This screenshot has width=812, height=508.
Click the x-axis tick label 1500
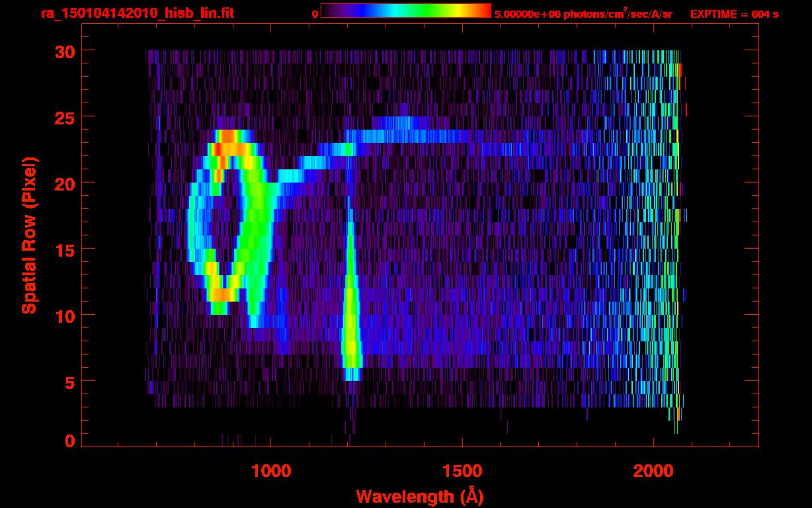coord(462,471)
